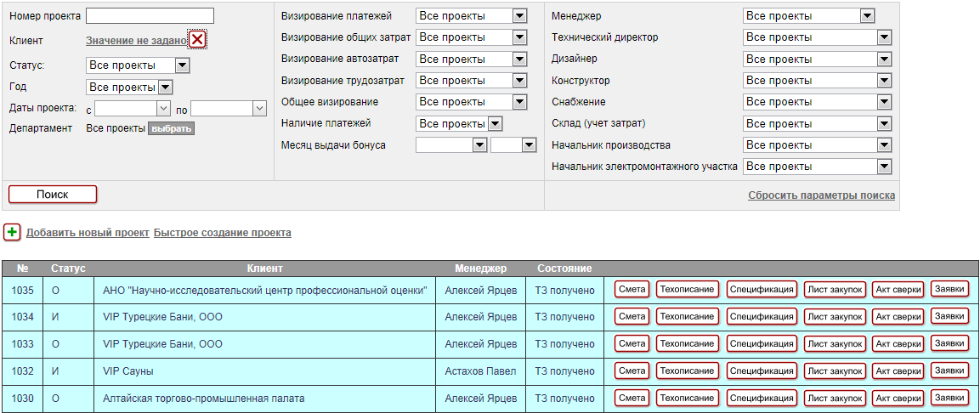Open Смета for project 1035
980x413 pixels.
(632, 290)
